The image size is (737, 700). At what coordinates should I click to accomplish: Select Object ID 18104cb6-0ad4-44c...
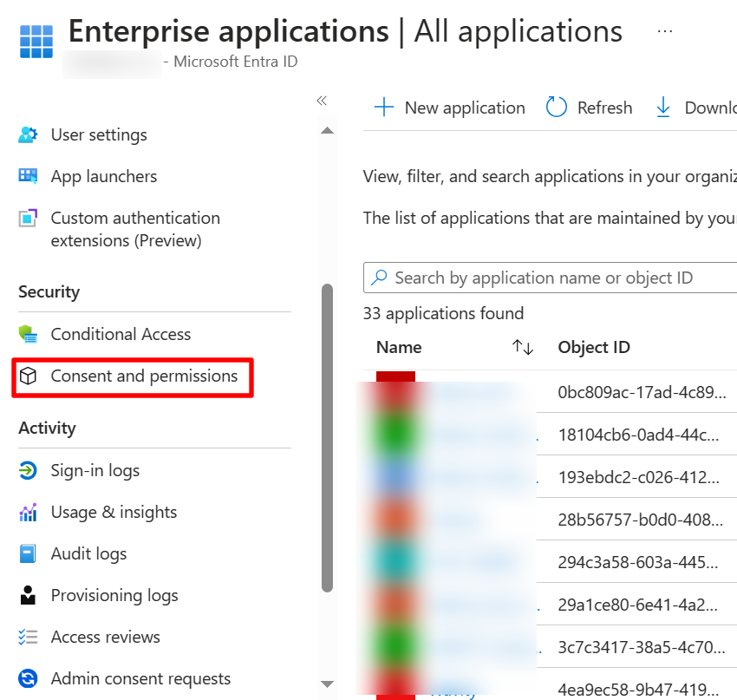[638, 435]
